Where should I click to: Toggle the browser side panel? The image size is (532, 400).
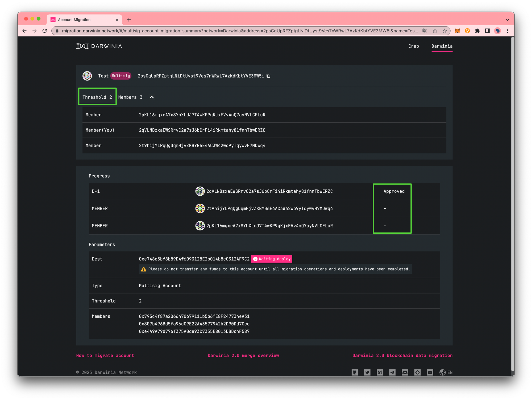point(487,31)
